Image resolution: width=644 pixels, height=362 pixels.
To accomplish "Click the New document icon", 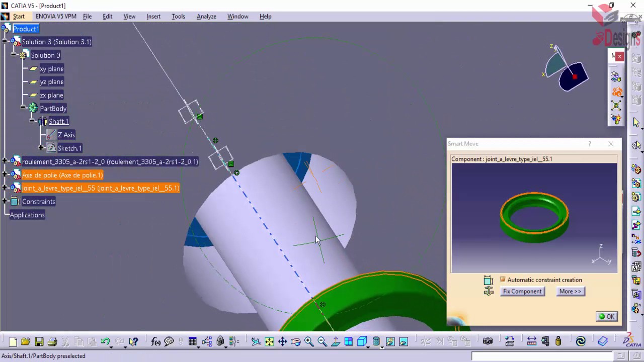I will tap(13, 342).
